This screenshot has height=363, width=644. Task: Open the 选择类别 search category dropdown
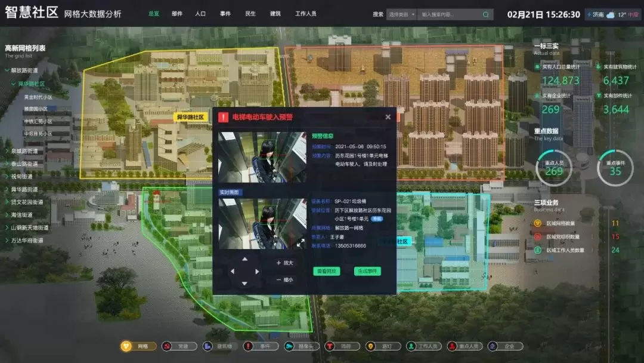401,14
